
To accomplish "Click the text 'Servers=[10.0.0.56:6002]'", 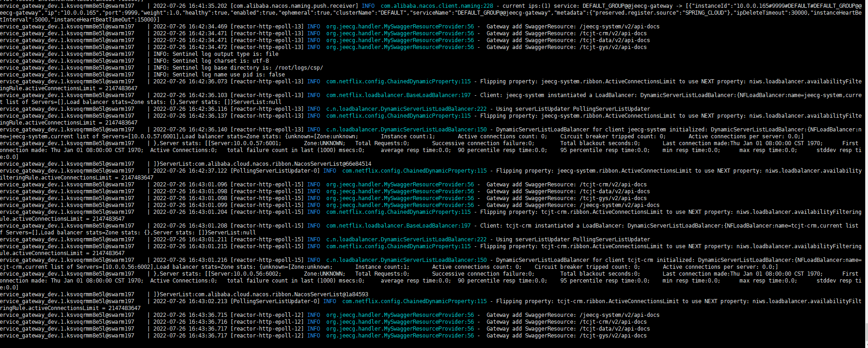I will coord(114,267).
